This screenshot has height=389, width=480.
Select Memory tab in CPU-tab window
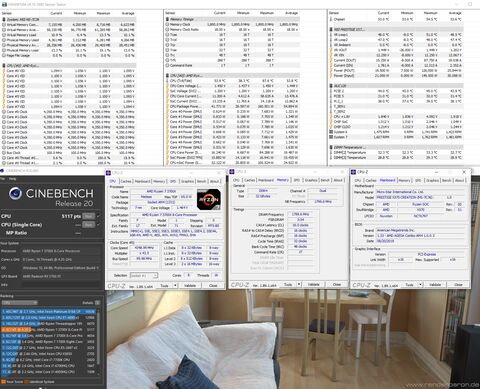click(159, 181)
